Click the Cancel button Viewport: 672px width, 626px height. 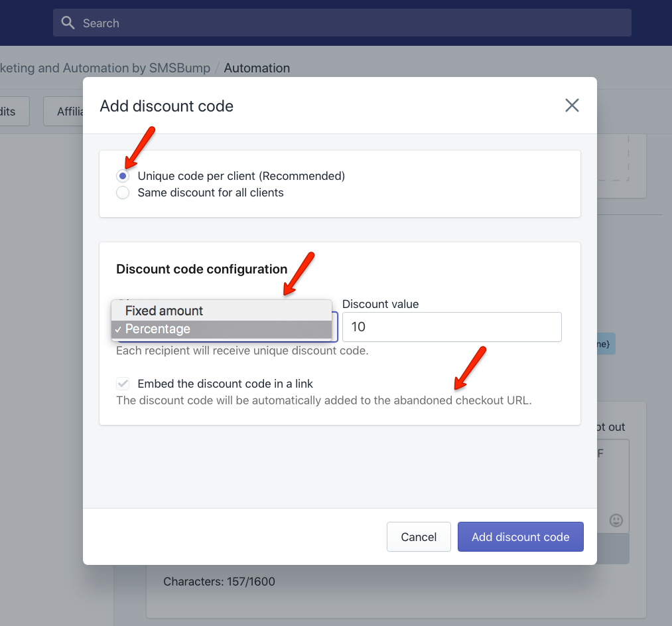(419, 536)
